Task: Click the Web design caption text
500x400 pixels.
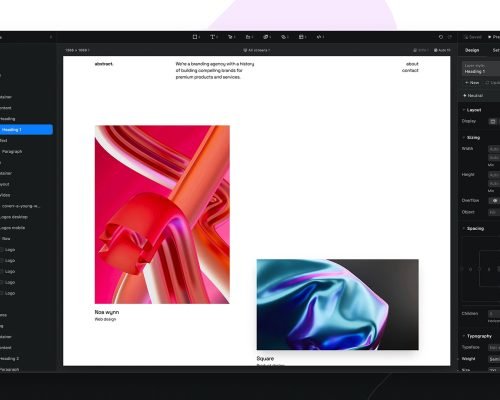Action: pos(105,319)
